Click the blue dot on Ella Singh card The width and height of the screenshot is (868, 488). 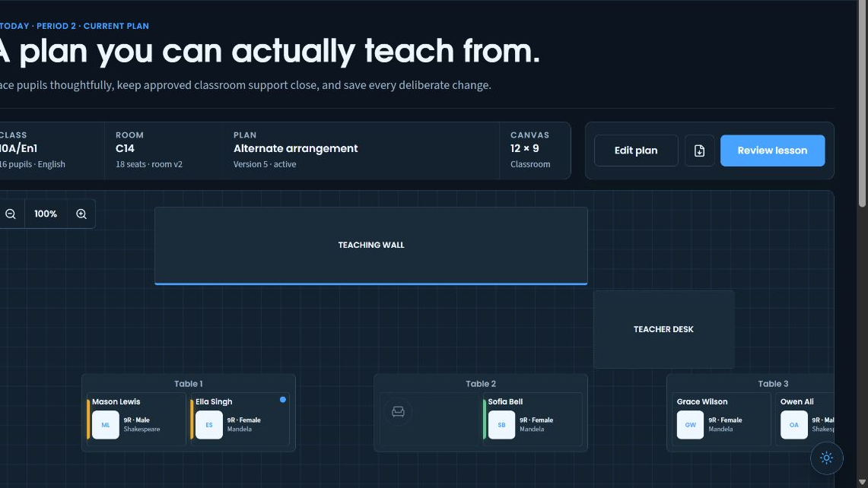(283, 400)
